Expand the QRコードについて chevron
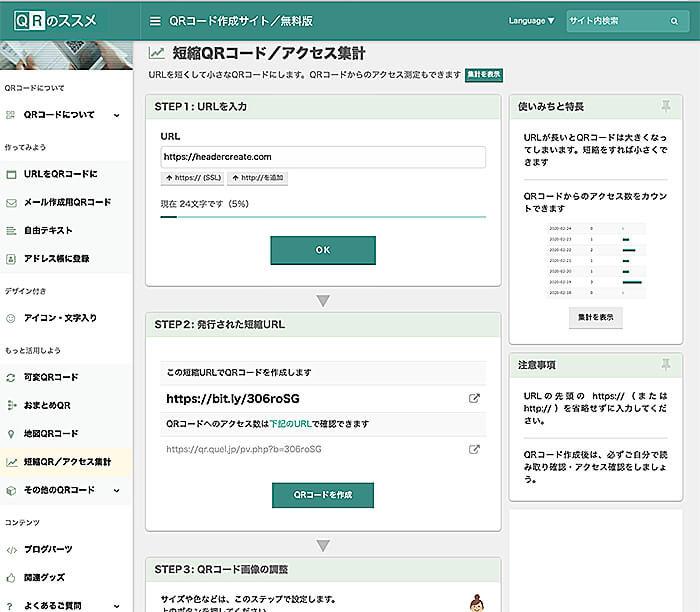 pyautogui.click(x=117, y=115)
